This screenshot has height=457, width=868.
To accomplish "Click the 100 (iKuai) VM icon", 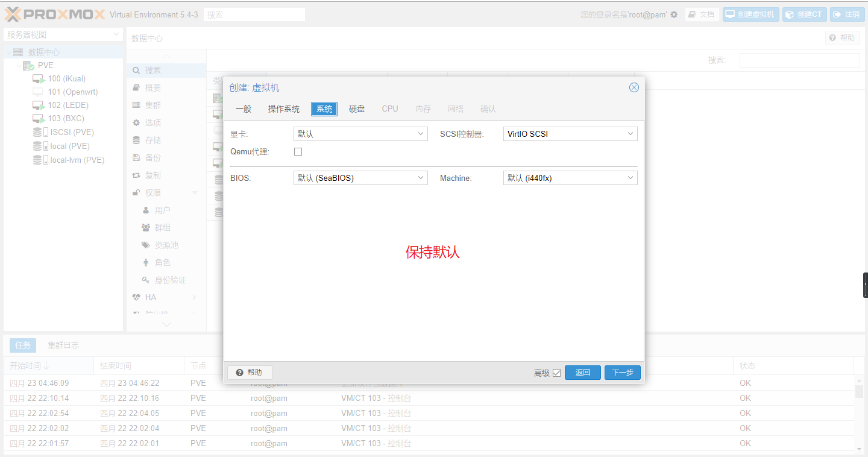I will (x=39, y=79).
